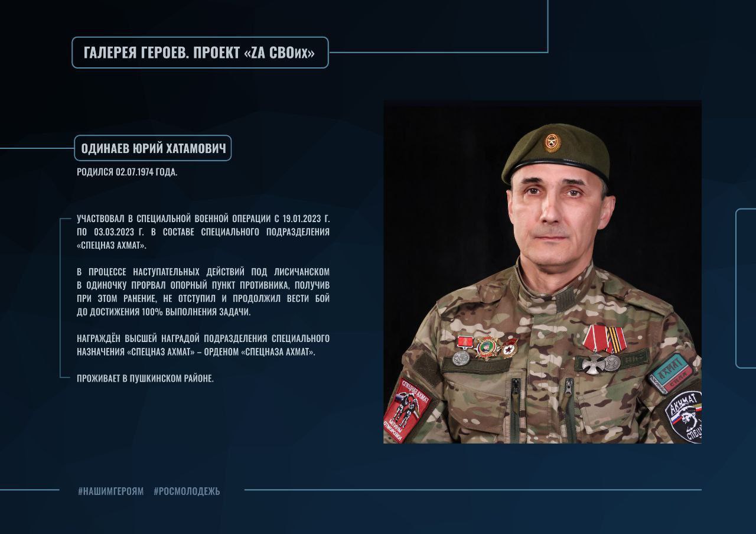
Task: Select the paragraph about Лисичанском offensive
Action: [203, 292]
